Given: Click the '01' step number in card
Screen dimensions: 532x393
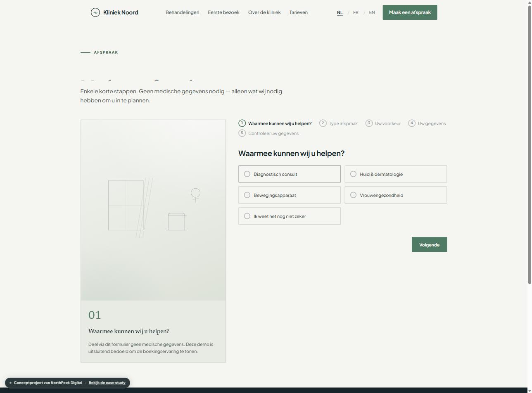Looking at the screenshot, I should point(95,315).
